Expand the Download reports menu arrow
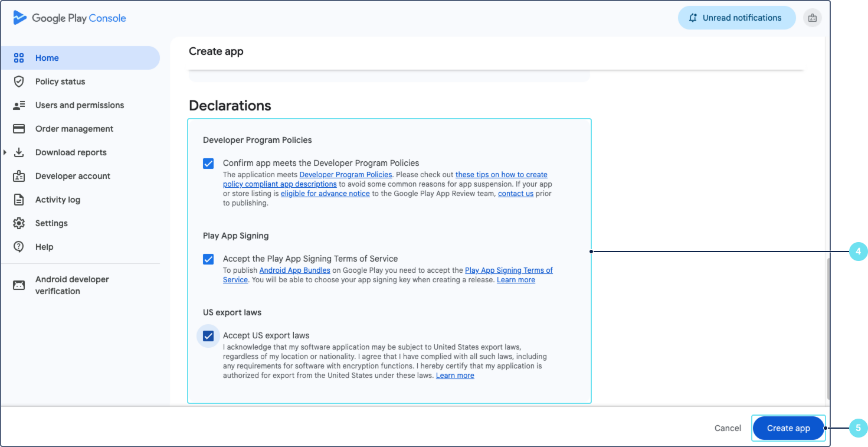Viewport: 868px width, 447px height. [x=5, y=152]
